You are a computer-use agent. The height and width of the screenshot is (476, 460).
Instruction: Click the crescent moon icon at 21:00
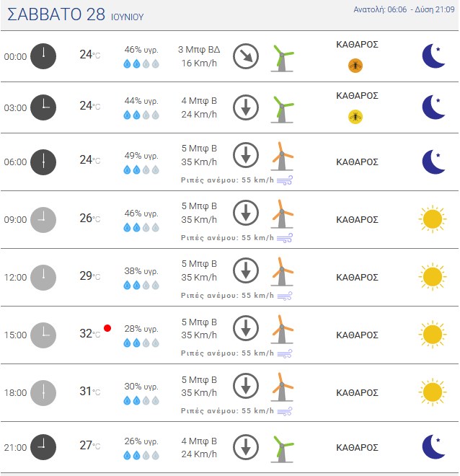click(x=433, y=446)
